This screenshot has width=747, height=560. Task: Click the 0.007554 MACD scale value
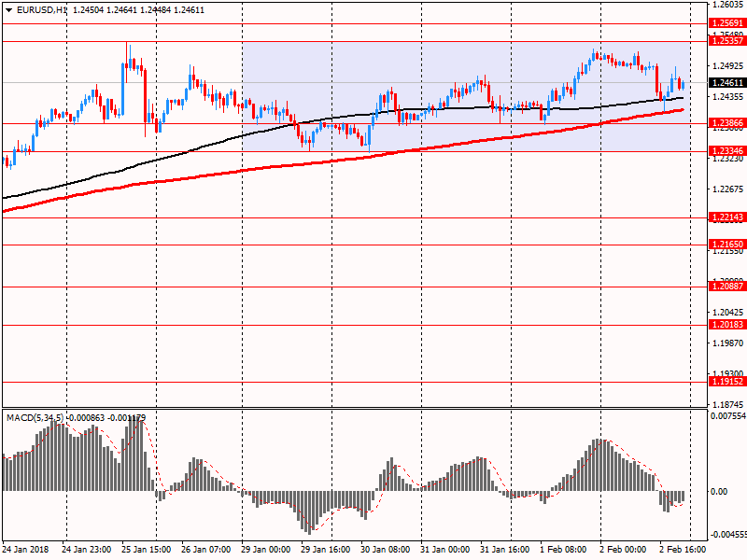pos(727,416)
